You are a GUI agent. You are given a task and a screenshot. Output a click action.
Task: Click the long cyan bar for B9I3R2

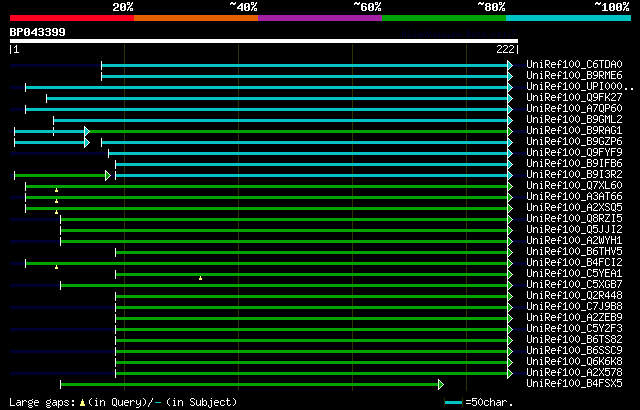tap(311, 175)
